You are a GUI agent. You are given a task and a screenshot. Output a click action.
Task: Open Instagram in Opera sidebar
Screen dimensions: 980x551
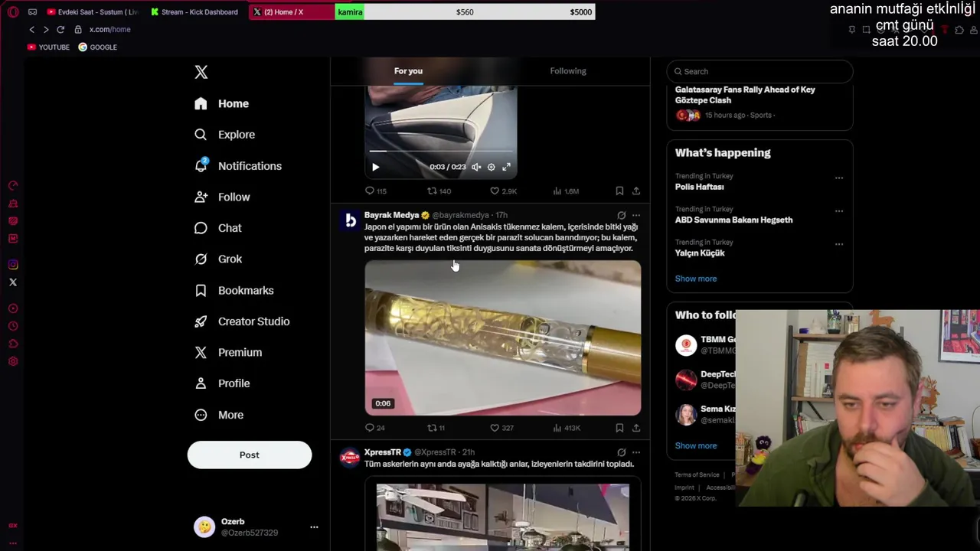[13, 265]
